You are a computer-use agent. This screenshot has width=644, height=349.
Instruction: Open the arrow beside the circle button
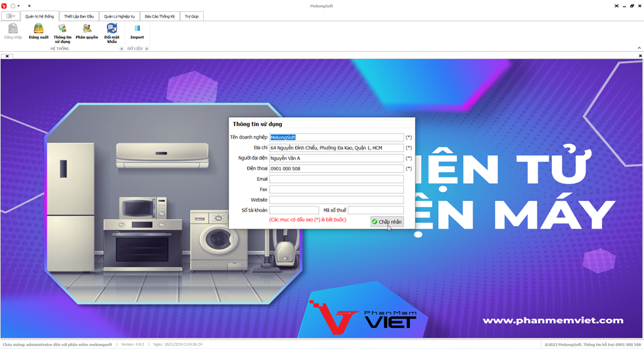coord(18,6)
